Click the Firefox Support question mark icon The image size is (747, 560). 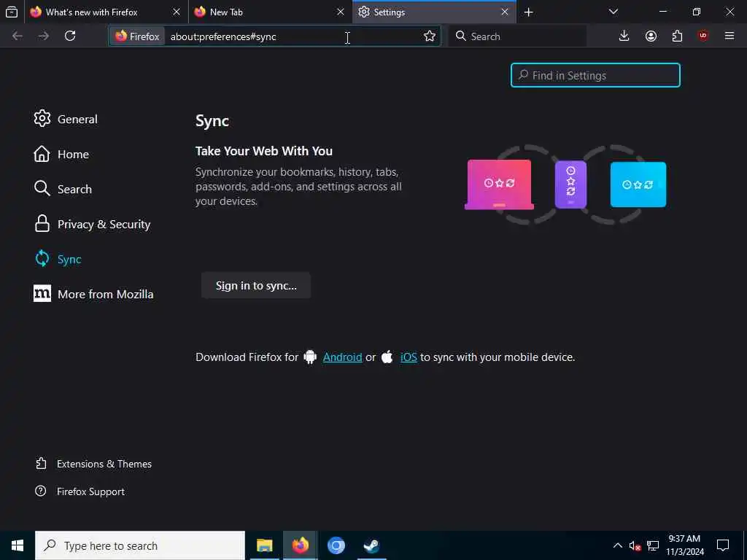41,491
